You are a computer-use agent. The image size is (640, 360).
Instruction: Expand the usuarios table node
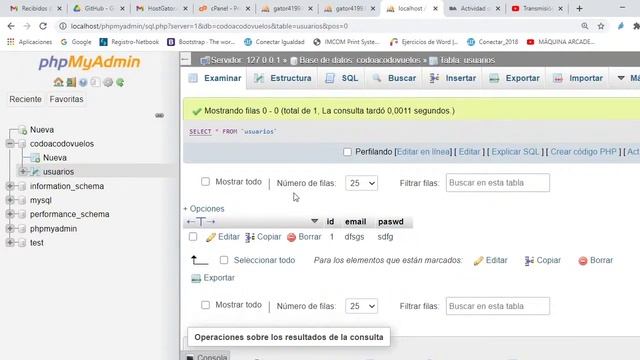(23, 171)
